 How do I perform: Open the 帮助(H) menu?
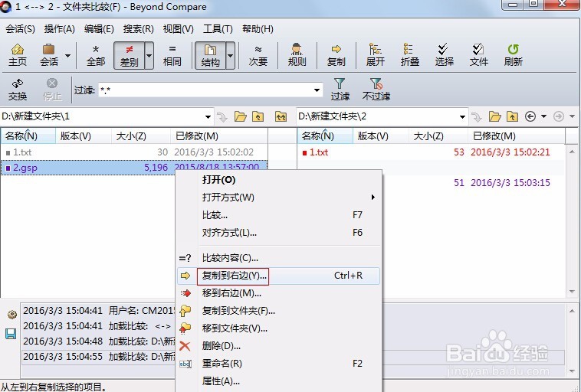(x=258, y=29)
